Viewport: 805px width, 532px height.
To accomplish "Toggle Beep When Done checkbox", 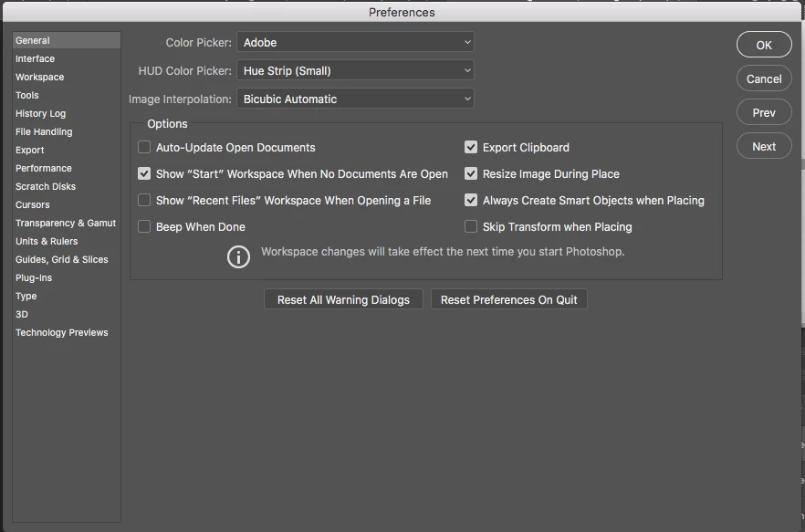I will point(144,226).
